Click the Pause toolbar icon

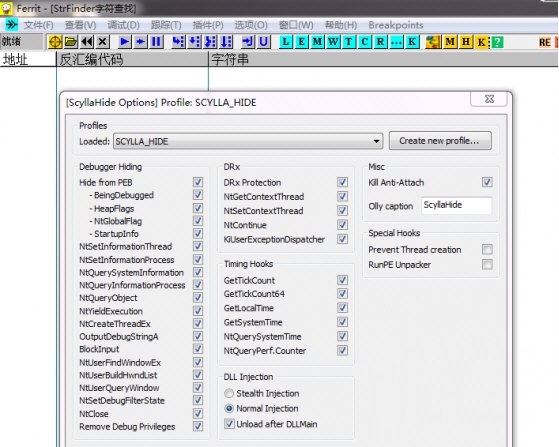click(x=156, y=42)
